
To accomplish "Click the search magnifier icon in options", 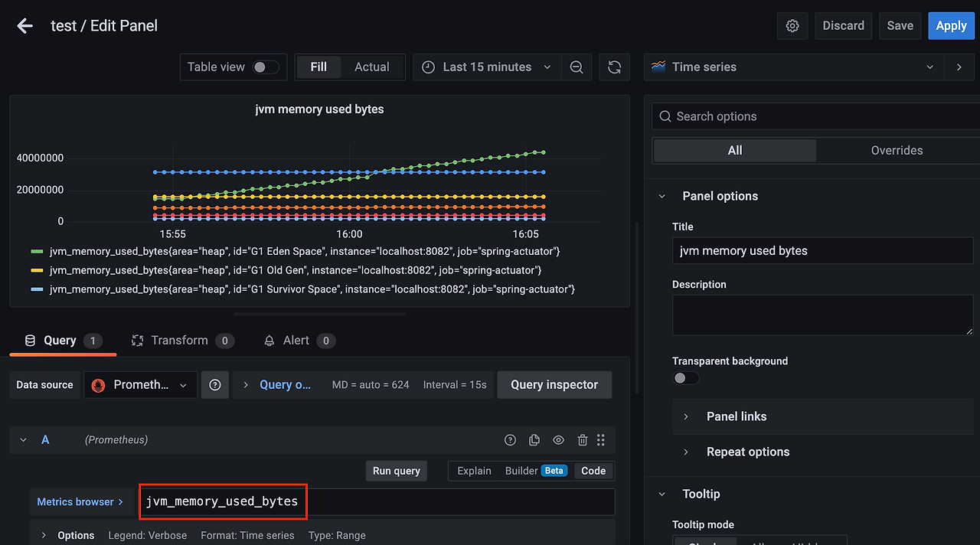I will click(x=665, y=116).
